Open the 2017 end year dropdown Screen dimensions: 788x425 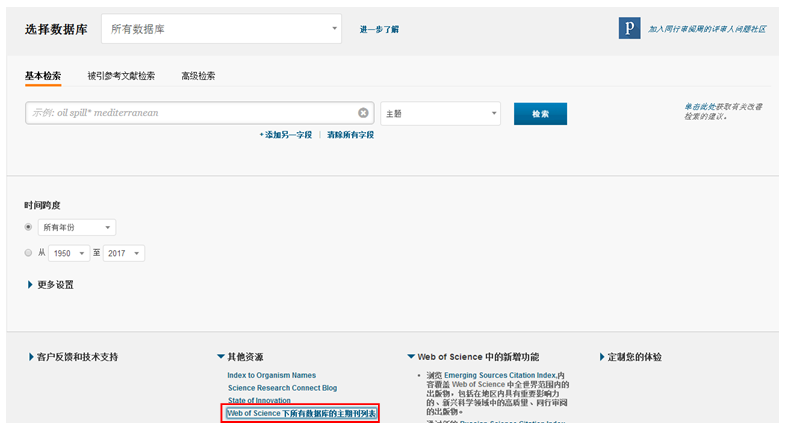click(124, 254)
